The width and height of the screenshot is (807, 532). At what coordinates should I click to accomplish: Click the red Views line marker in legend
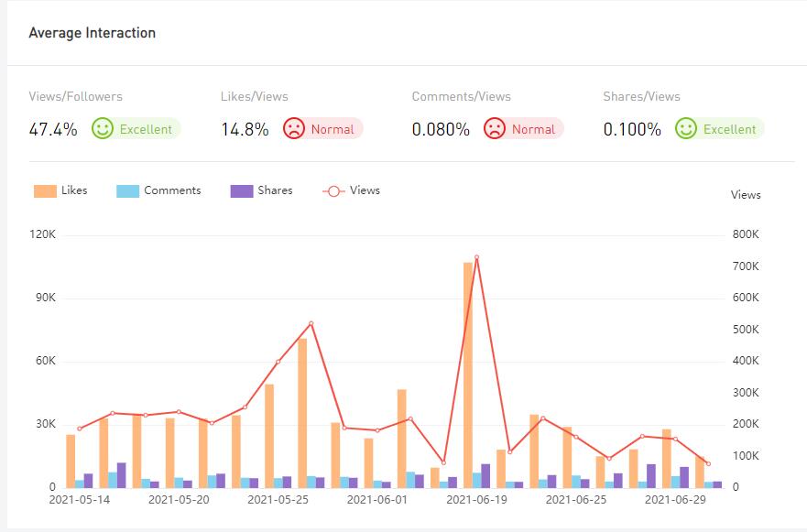coord(333,191)
